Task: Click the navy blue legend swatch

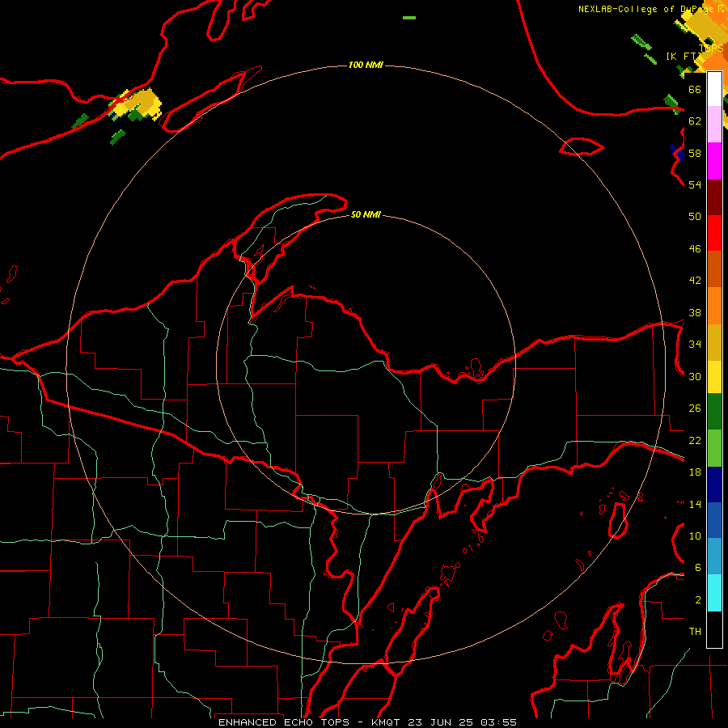Action: [714, 485]
